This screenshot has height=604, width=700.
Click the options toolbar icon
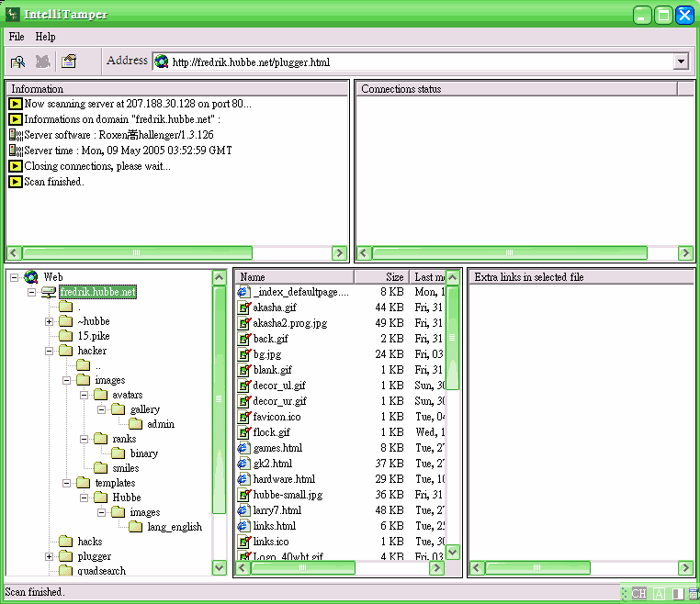coord(68,62)
